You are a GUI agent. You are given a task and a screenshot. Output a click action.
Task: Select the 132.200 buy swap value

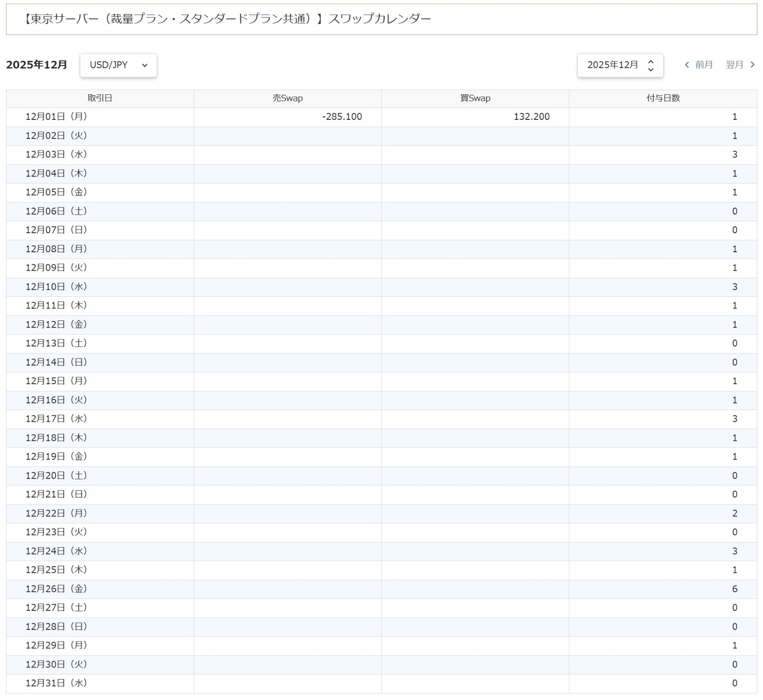click(x=532, y=117)
